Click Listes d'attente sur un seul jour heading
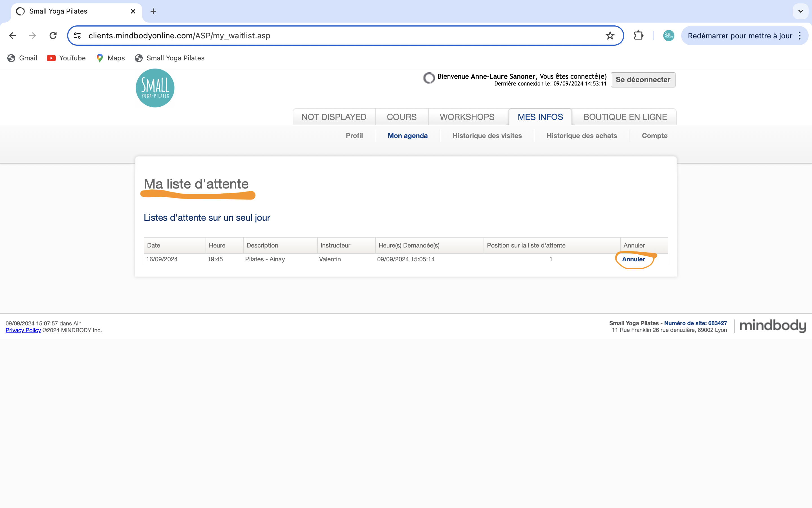This screenshot has width=812, height=508. (x=207, y=218)
